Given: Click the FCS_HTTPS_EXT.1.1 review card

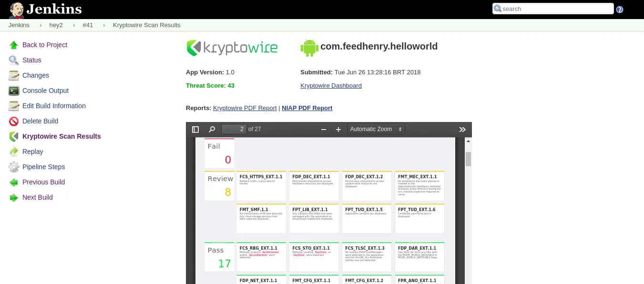Looking at the screenshot, I should tap(261, 186).
